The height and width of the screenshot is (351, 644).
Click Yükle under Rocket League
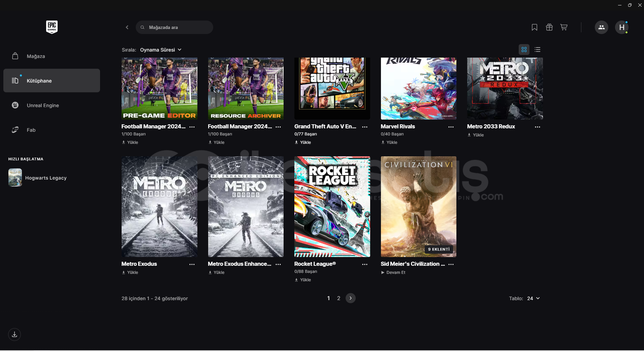pos(303,280)
